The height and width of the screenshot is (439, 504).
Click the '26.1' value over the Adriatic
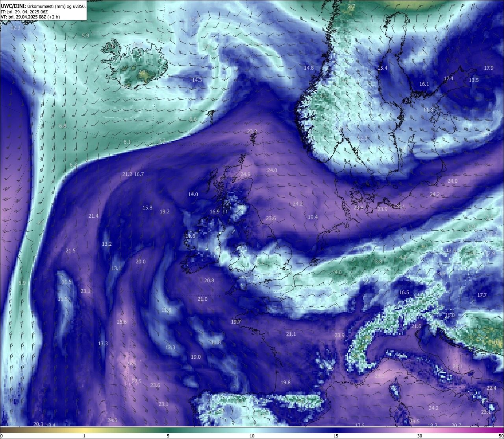tap(458, 366)
